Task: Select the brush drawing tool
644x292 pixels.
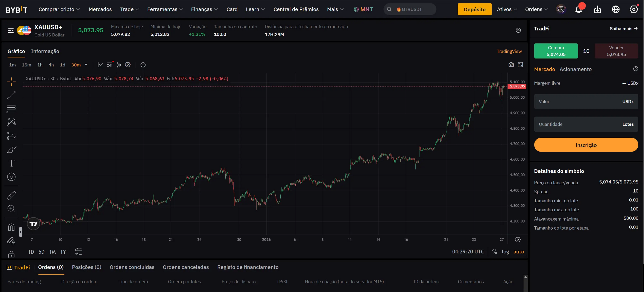Action: pos(11,149)
